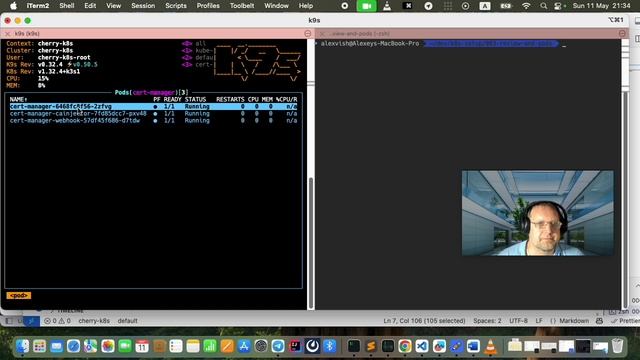Open Google Chrome from the dock
Viewport: 640px width, 360px height.
[404, 346]
